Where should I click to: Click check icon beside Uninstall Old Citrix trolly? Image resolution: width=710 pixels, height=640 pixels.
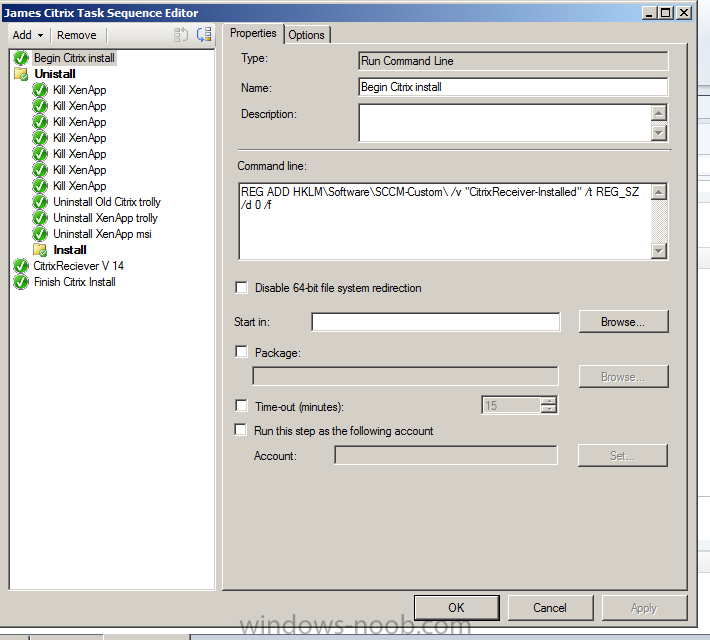[40, 202]
